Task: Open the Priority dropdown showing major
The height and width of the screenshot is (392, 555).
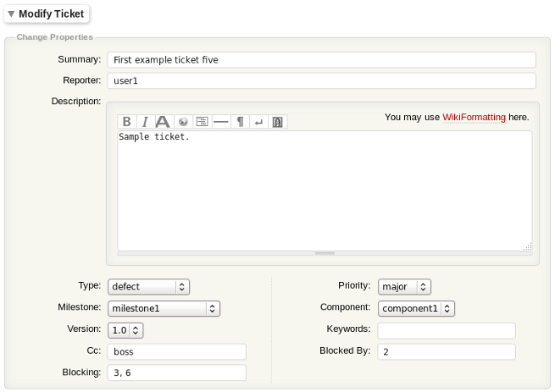Action: (405, 286)
